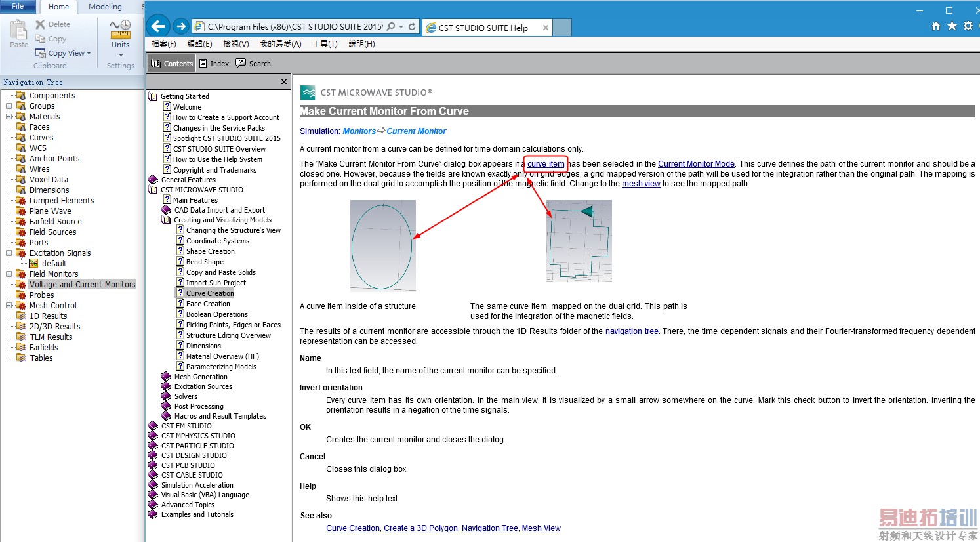Open the Simulation Acceleration help book
Viewport: 980px width, 542px height.
(x=197, y=485)
